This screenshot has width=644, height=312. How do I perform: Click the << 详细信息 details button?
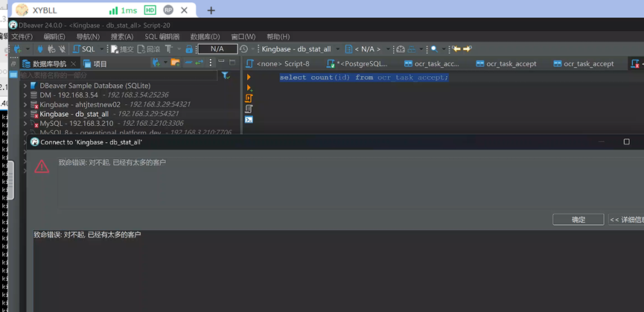626,220
